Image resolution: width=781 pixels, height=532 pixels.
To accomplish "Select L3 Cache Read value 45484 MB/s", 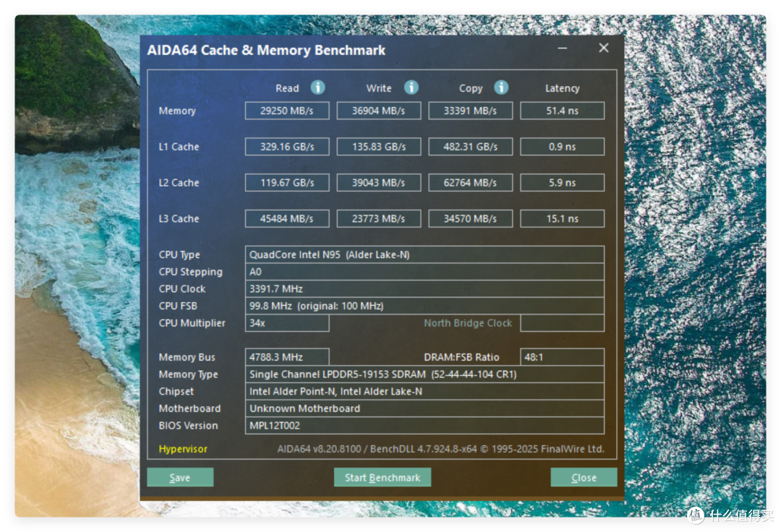I will pos(287,218).
